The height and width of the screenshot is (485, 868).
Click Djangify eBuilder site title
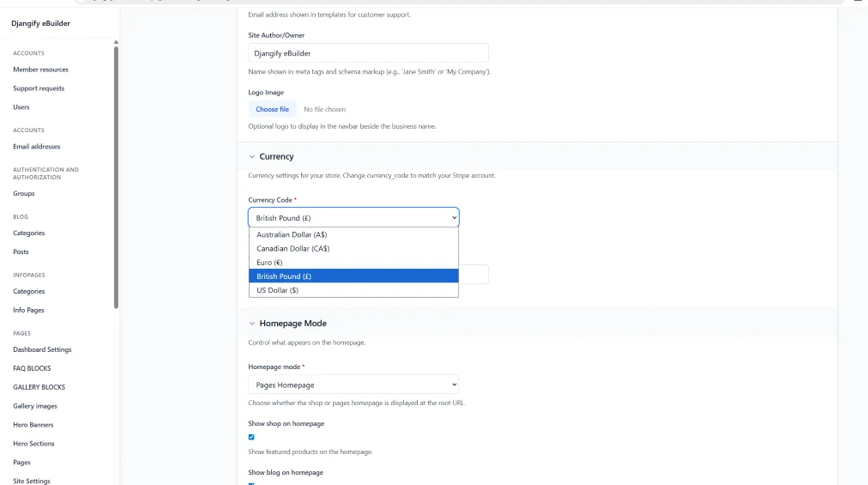40,23
